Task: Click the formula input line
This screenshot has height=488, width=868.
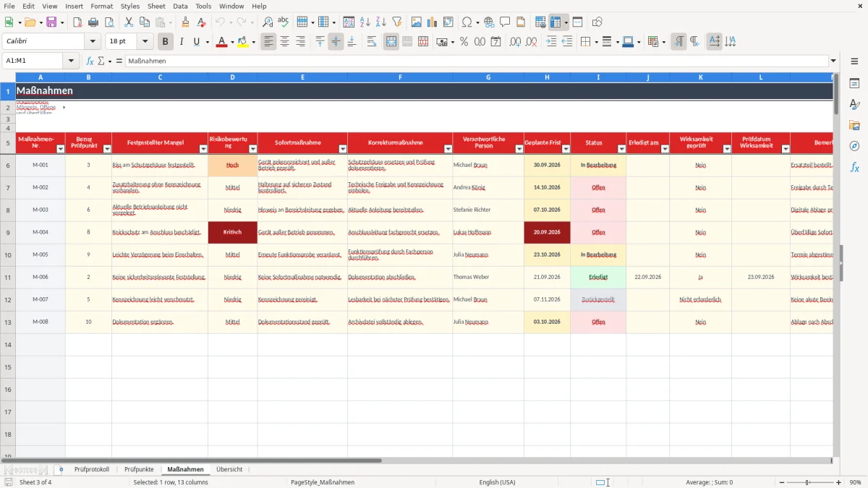Action: (x=477, y=61)
